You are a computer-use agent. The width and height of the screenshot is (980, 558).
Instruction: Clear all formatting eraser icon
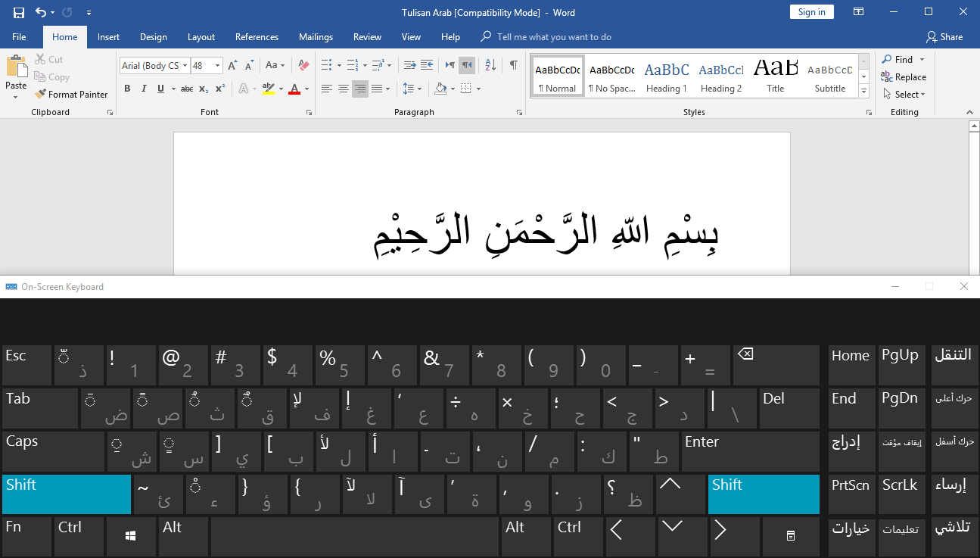pos(303,66)
